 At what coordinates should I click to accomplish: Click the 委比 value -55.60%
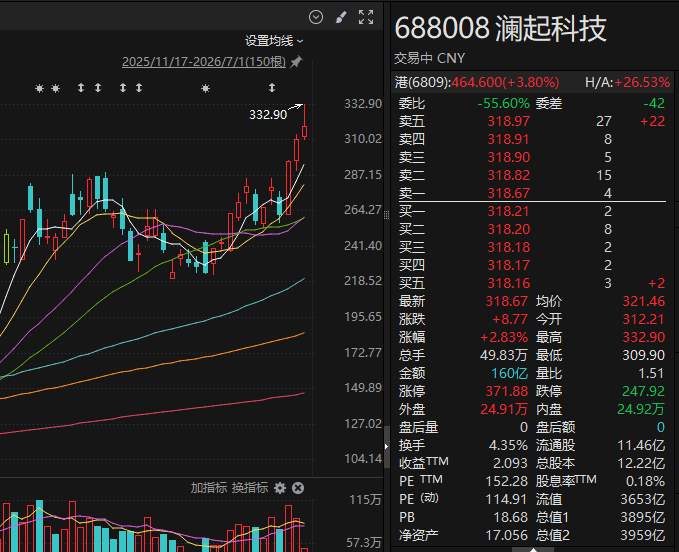[503, 103]
